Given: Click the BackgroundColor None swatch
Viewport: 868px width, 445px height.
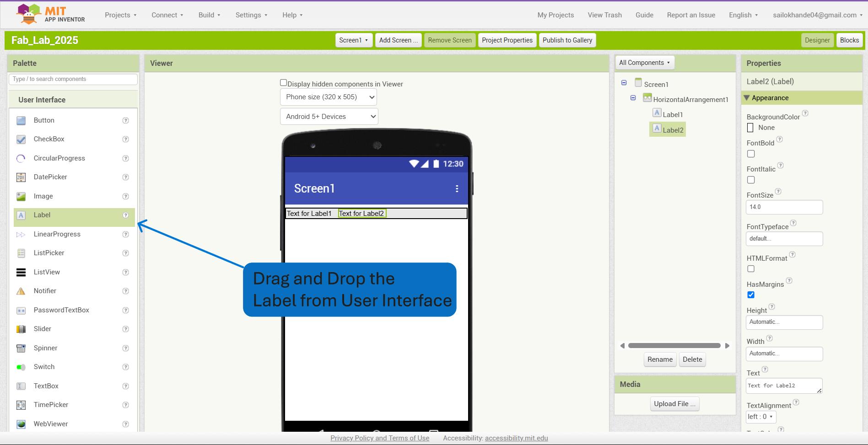Looking at the screenshot, I should (x=750, y=128).
